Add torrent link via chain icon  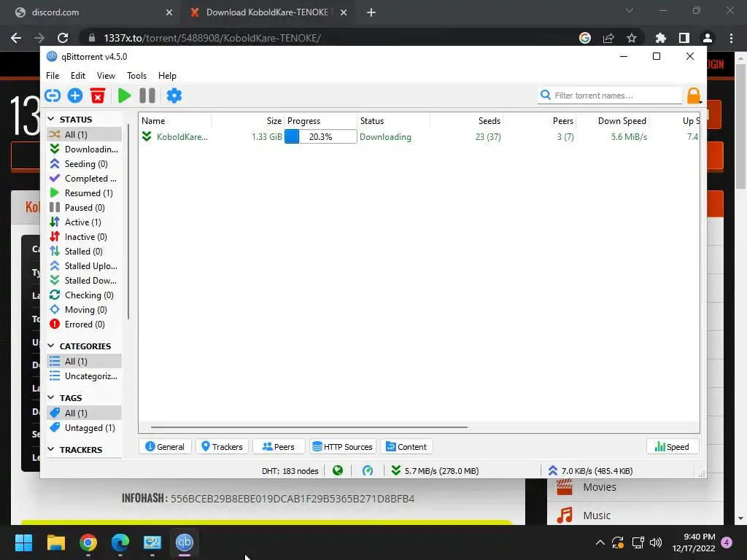tap(53, 96)
